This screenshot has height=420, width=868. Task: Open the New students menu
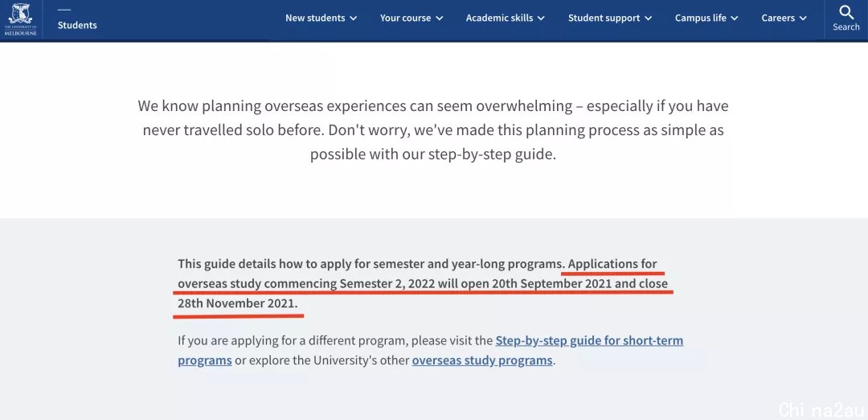[x=321, y=19]
